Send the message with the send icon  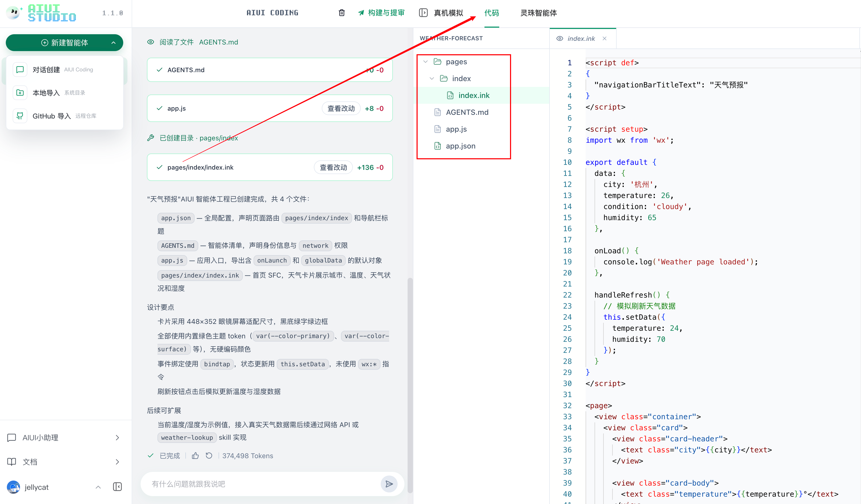pos(389,484)
